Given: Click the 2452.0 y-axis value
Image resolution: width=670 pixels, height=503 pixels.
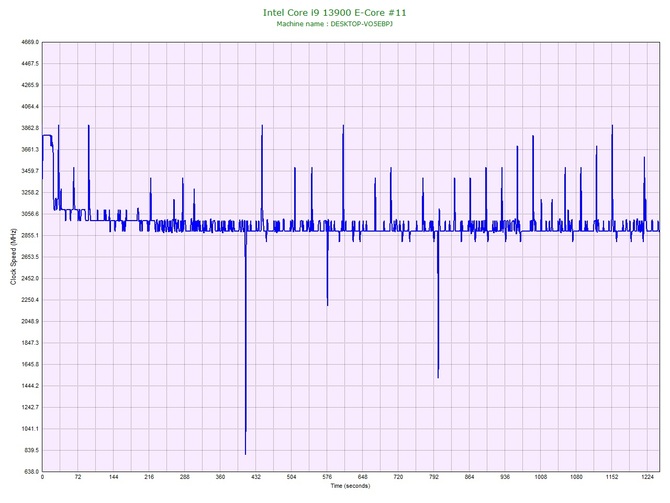Looking at the screenshot, I should [30, 278].
